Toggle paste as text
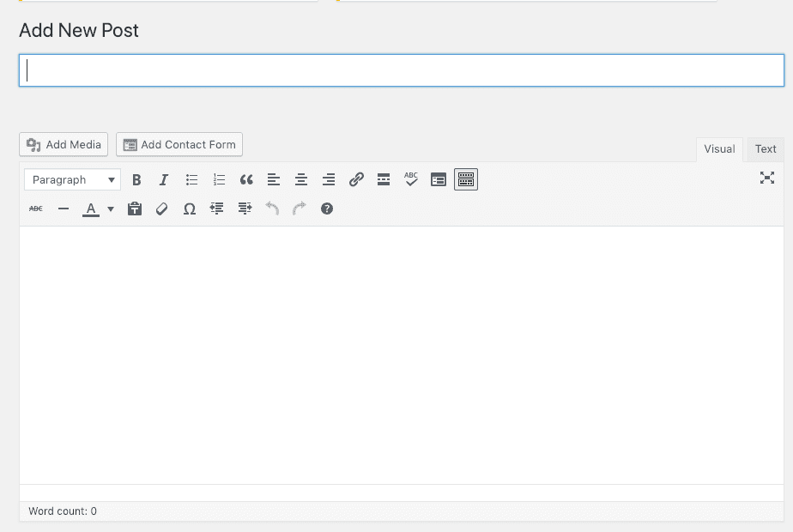 click(x=135, y=209)
